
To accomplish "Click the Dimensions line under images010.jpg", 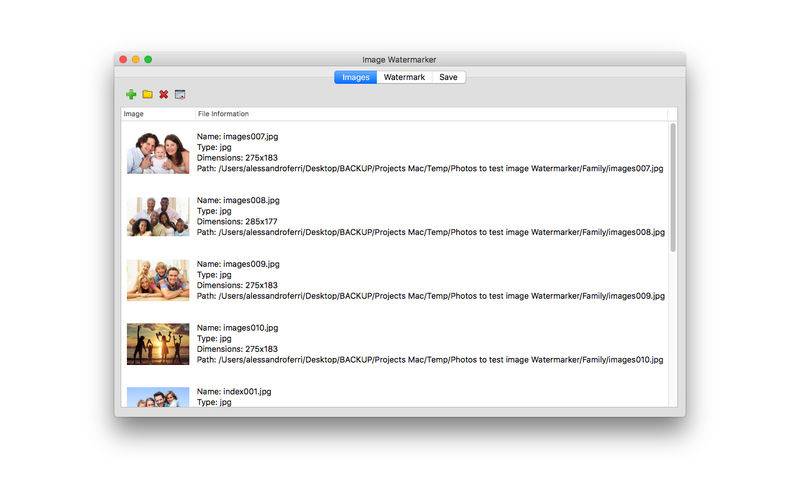I will 237,349.
